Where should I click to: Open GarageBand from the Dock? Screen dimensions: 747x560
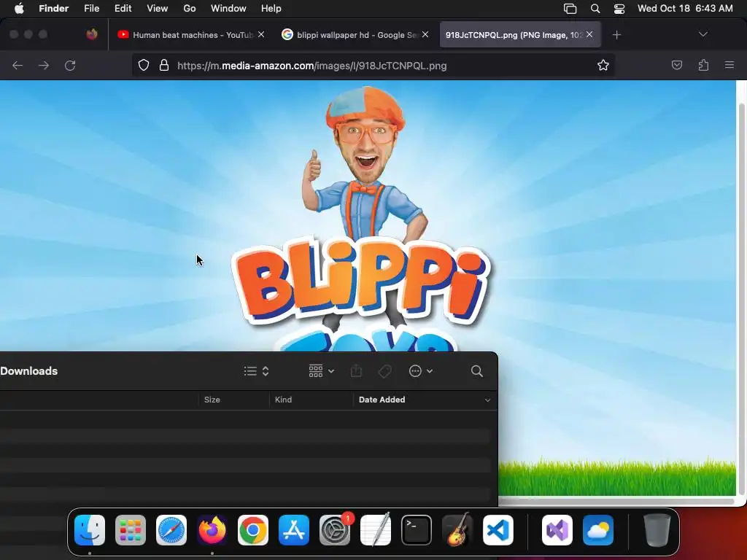point(457,530)
